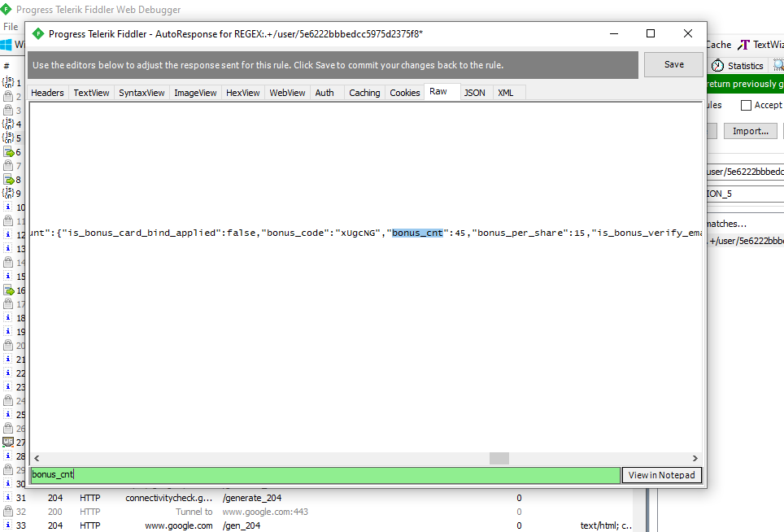Open the ImageView tab
This screenshot has height=532, width=784.
[x=195, y=93]
